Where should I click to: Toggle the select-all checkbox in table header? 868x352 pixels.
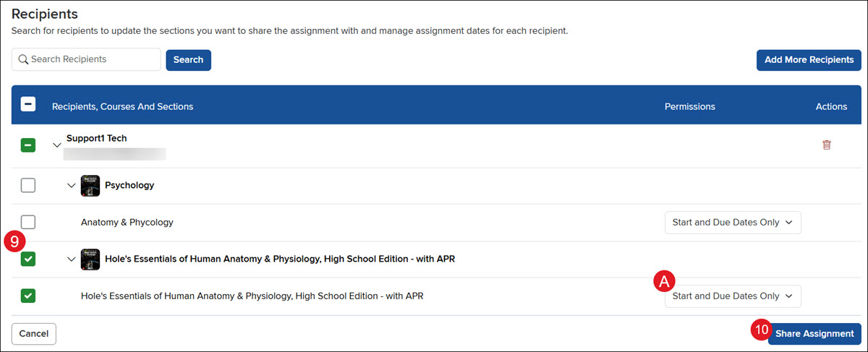click(27, 105)
